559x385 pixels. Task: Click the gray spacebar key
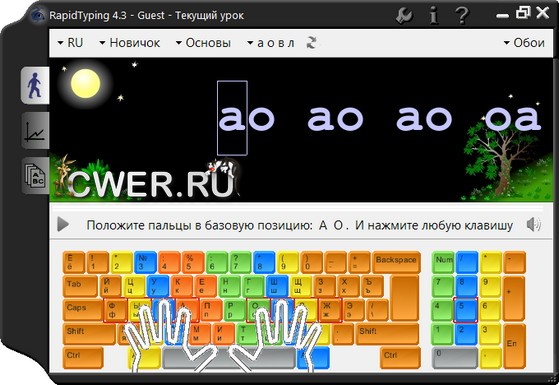(x=229, y=358)
